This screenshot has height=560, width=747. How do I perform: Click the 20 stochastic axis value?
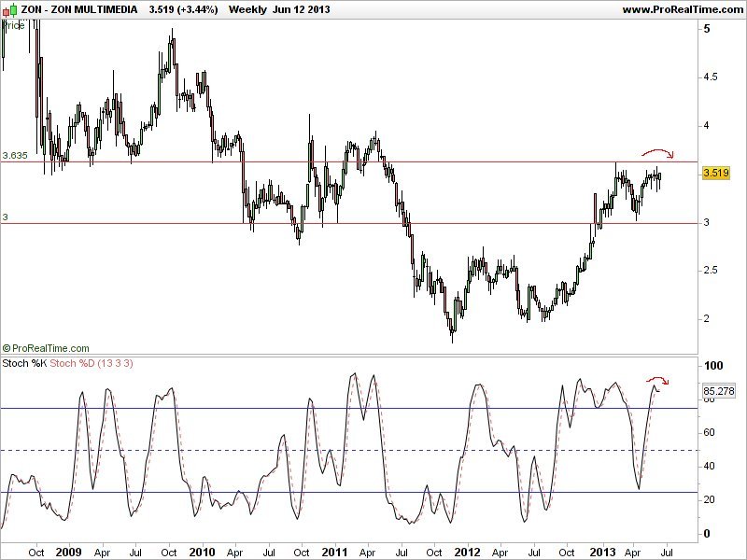pos(709,499)
